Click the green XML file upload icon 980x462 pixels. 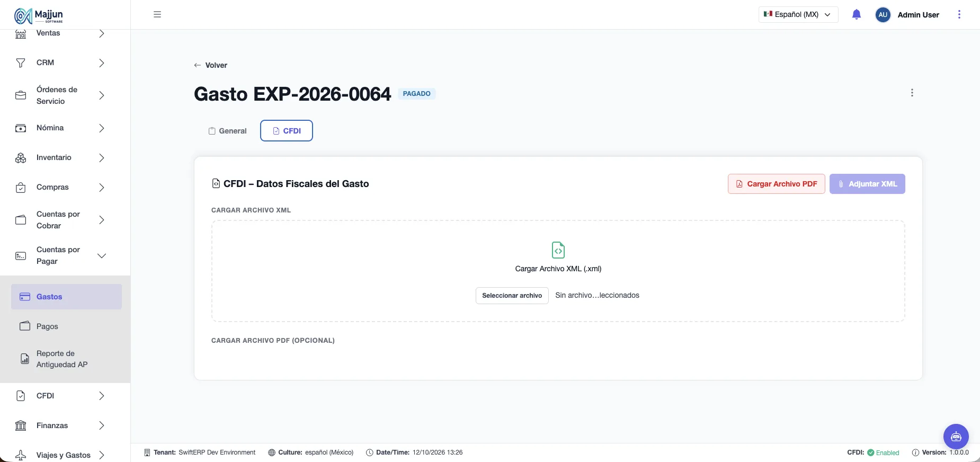pyautogui.click(x=558, y=250)
